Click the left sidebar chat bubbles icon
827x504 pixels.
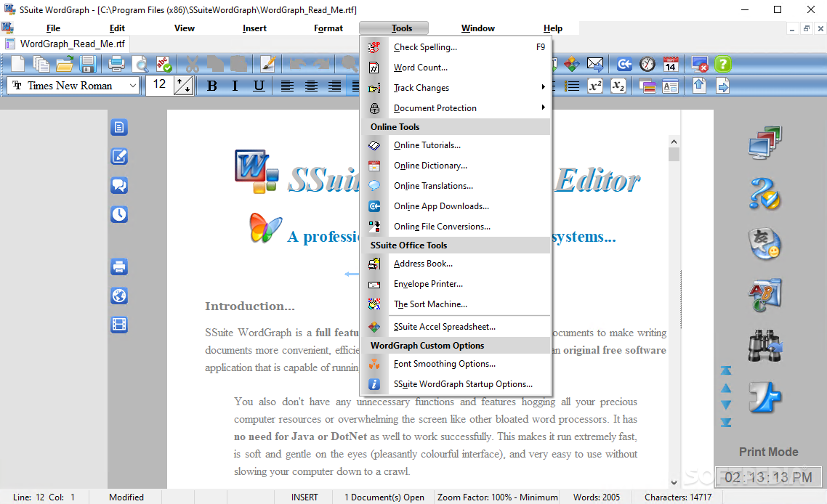[x=119, y=185]
